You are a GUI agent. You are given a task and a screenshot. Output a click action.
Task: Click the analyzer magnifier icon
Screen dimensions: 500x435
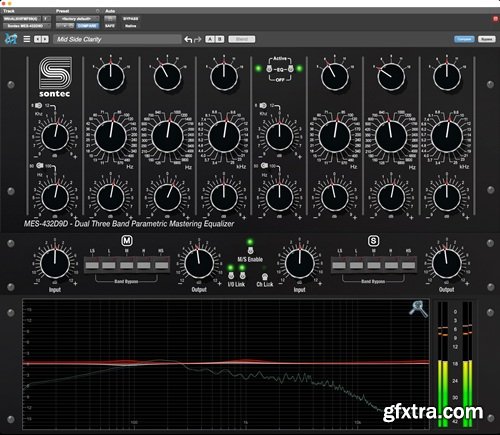tap(418, 308)
